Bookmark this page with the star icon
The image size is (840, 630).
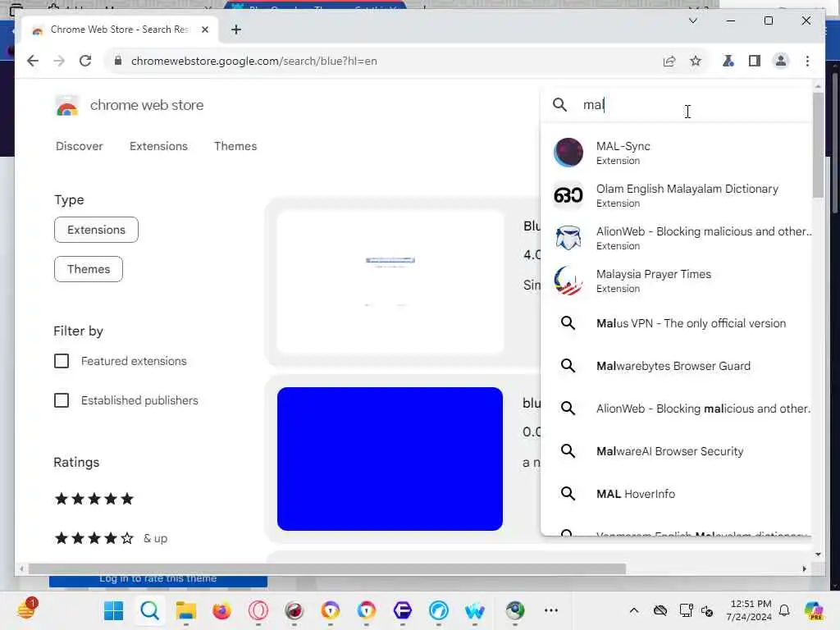[x=696, y=61]
